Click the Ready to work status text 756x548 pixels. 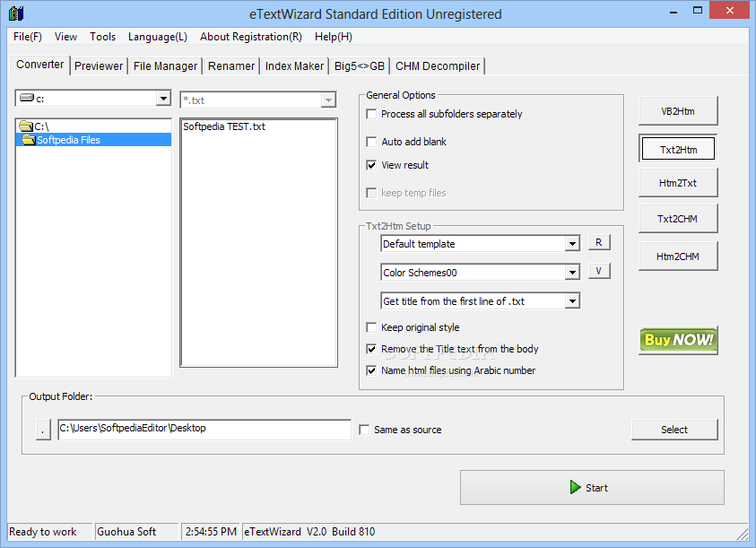tap(43, 532)
